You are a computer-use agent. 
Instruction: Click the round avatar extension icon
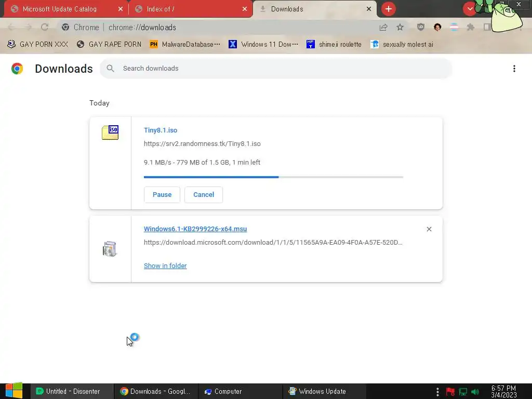tap(437, 28)
